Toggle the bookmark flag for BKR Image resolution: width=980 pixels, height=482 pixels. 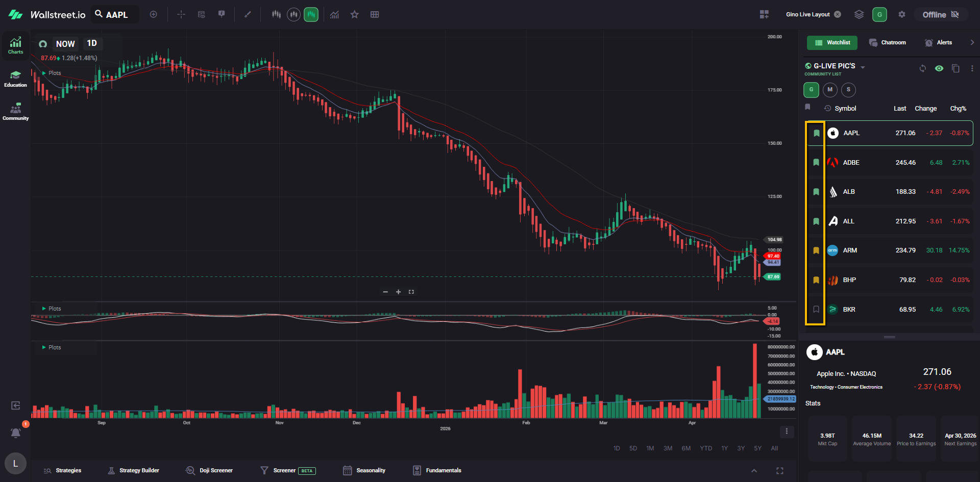pyautogui.click(x=816, y=309)
